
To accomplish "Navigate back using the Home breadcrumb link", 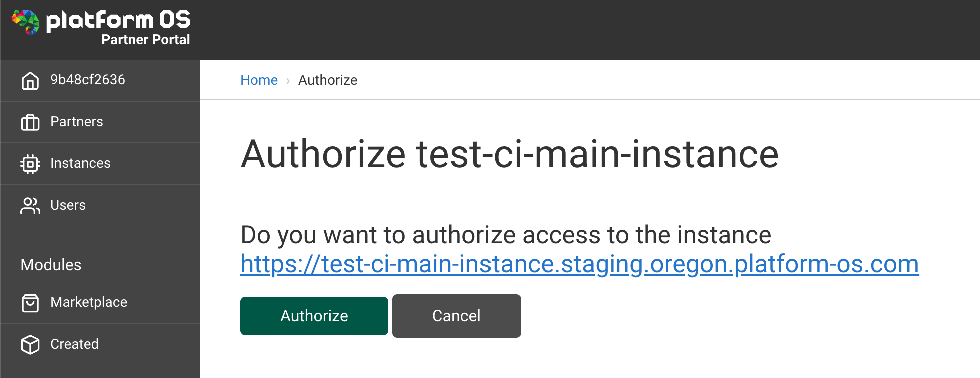I will (259, 80).
